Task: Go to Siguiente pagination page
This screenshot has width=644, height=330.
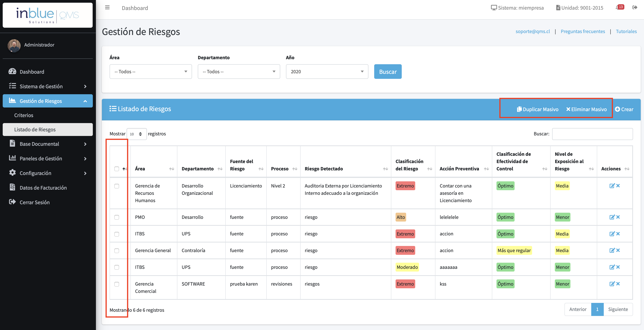Action: (x=618, y=309)
